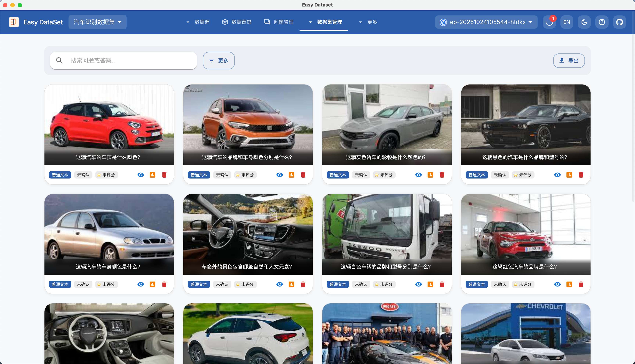Toggle dark mode moon icon

click(584, 22)
